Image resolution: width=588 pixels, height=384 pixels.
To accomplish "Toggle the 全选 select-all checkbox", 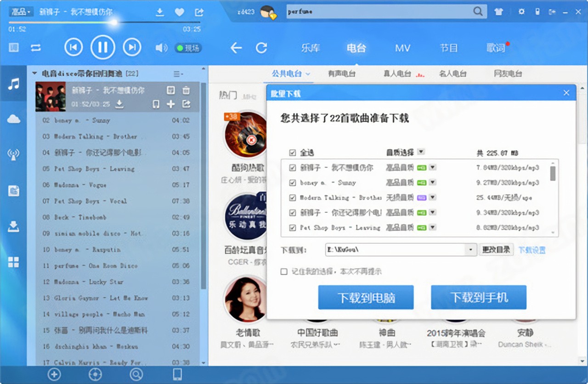I will tap(292, 152).
